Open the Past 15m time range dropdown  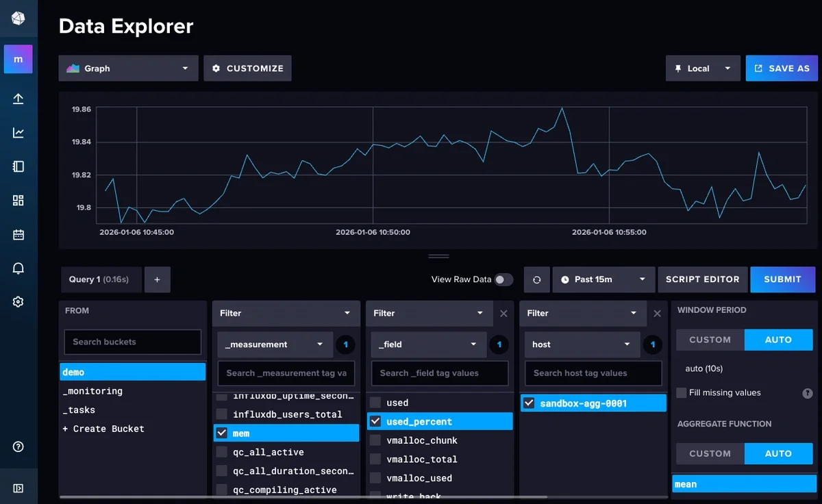point(603,279)
